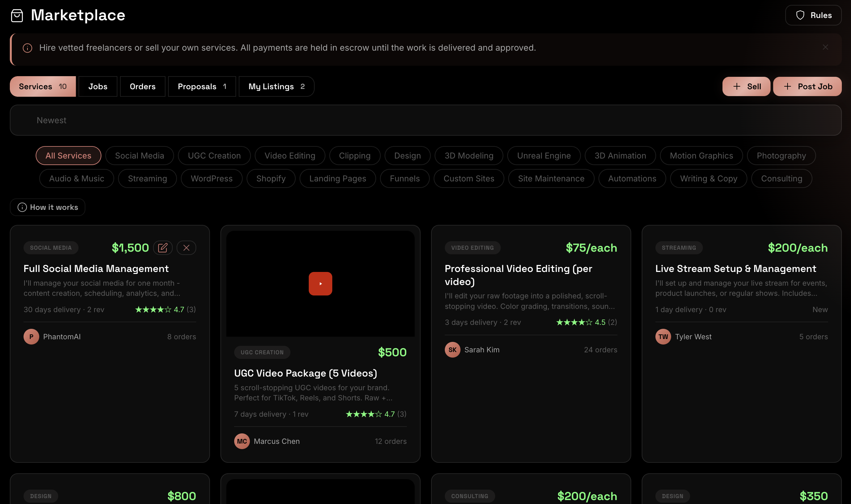This screenshot has height=504, width=851.
Task: Enable the 3D Animation filter
Action: pos(620,156)
